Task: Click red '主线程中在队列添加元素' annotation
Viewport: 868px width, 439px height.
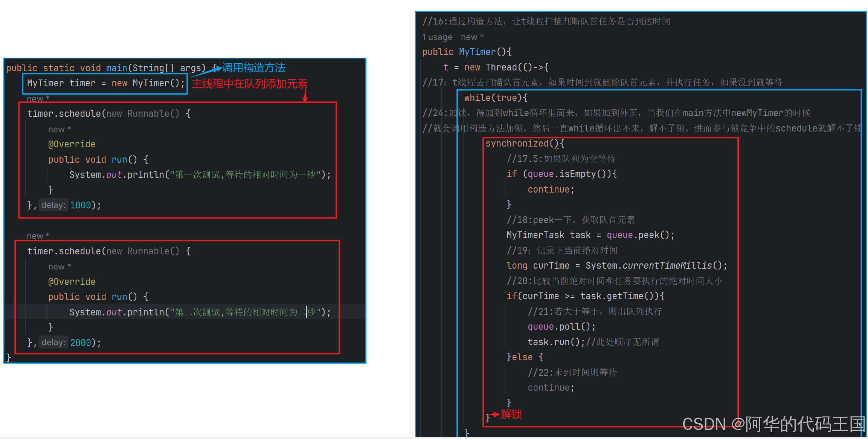Action: [249, 84]
